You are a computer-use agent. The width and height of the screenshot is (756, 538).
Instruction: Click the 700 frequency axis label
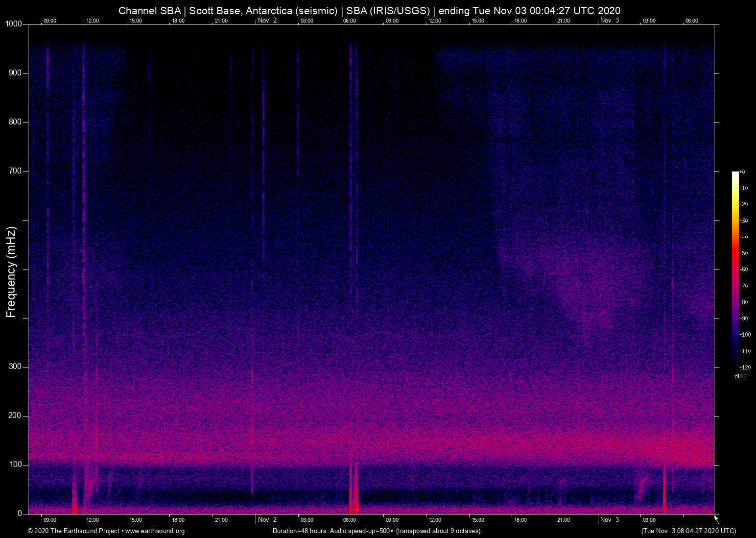[x=15, y=171]
